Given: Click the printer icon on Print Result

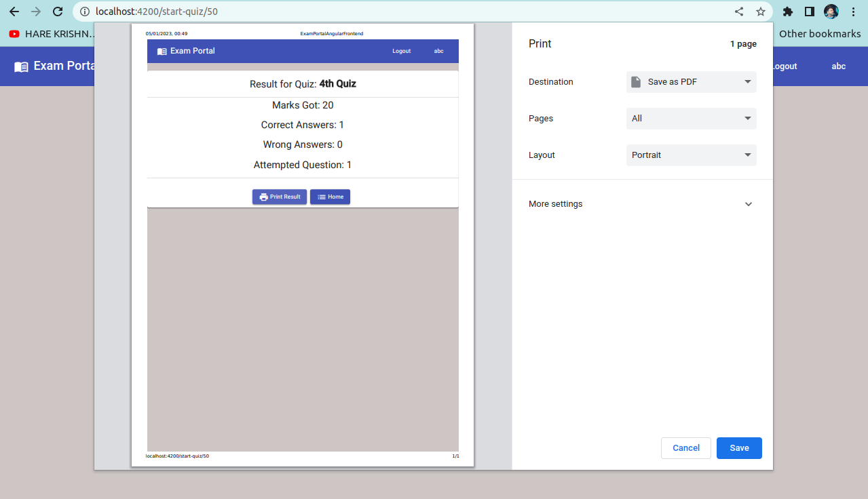Looking at the screenshot, I should coord(263,197).
